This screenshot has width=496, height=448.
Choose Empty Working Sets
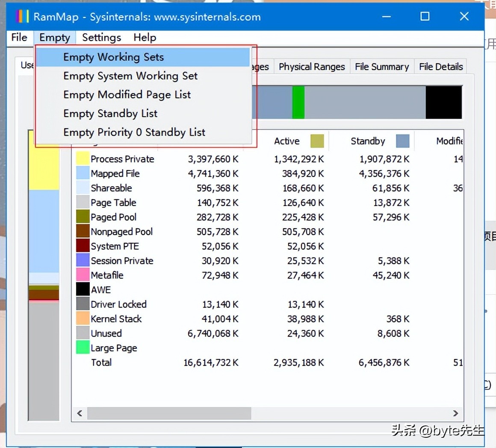click(x=143, y=57)
